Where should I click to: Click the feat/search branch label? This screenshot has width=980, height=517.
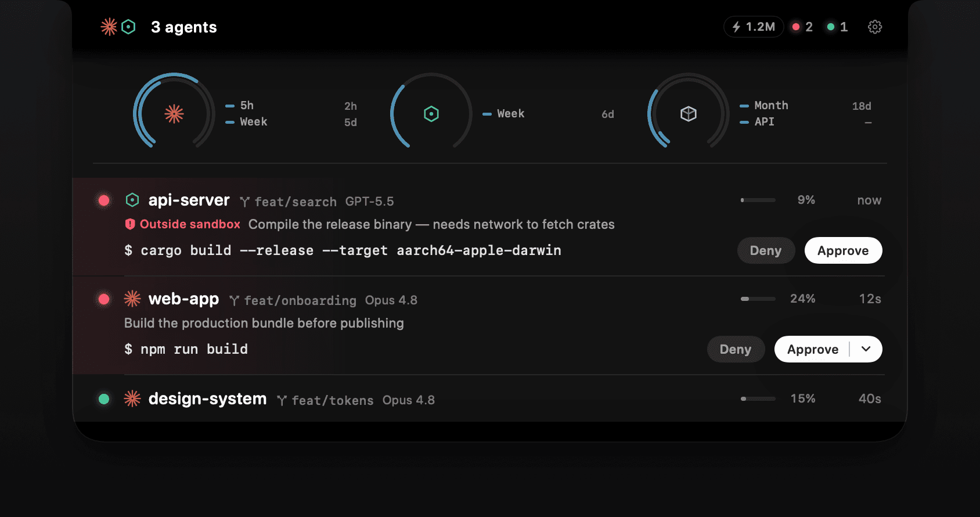coord(296,202)
